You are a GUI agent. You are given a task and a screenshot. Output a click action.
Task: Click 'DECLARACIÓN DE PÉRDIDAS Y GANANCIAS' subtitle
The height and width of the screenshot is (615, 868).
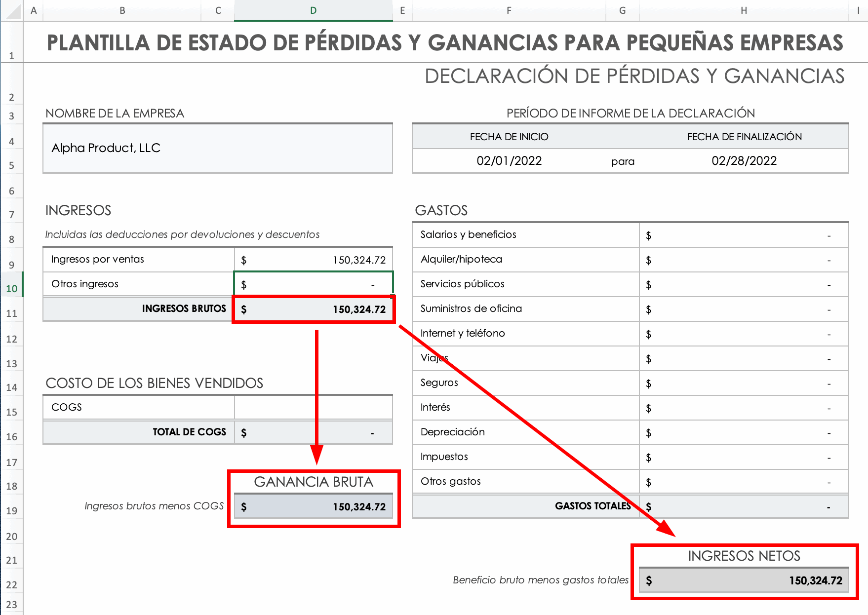tap(634, 76)
